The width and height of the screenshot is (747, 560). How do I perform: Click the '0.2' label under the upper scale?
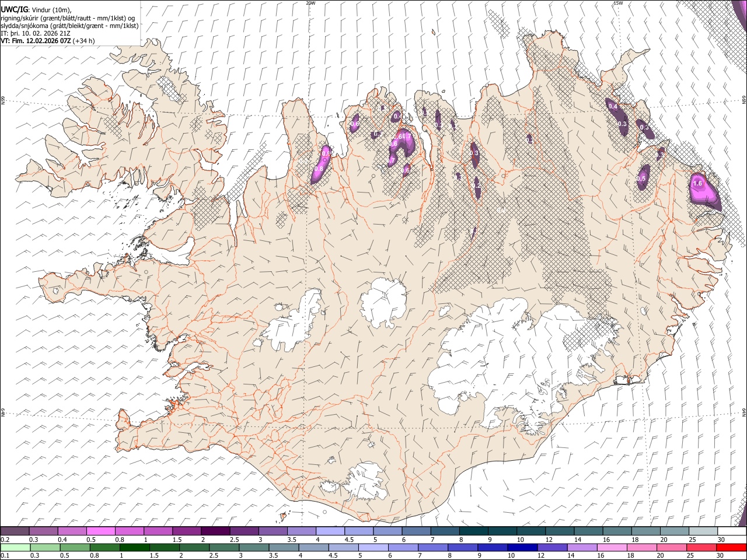pos(5,540)
